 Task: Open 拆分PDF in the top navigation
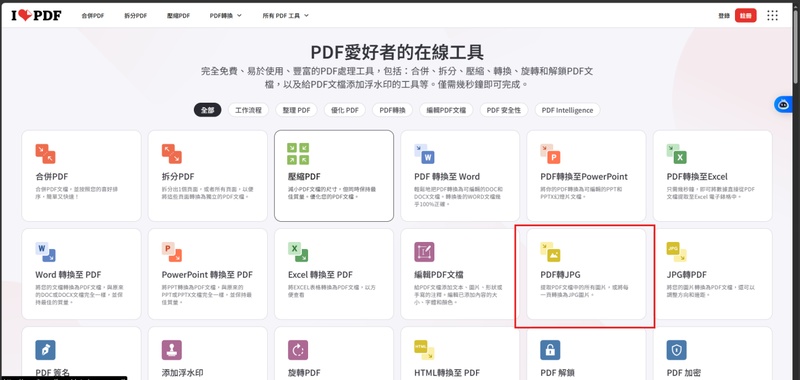point(136,16)
